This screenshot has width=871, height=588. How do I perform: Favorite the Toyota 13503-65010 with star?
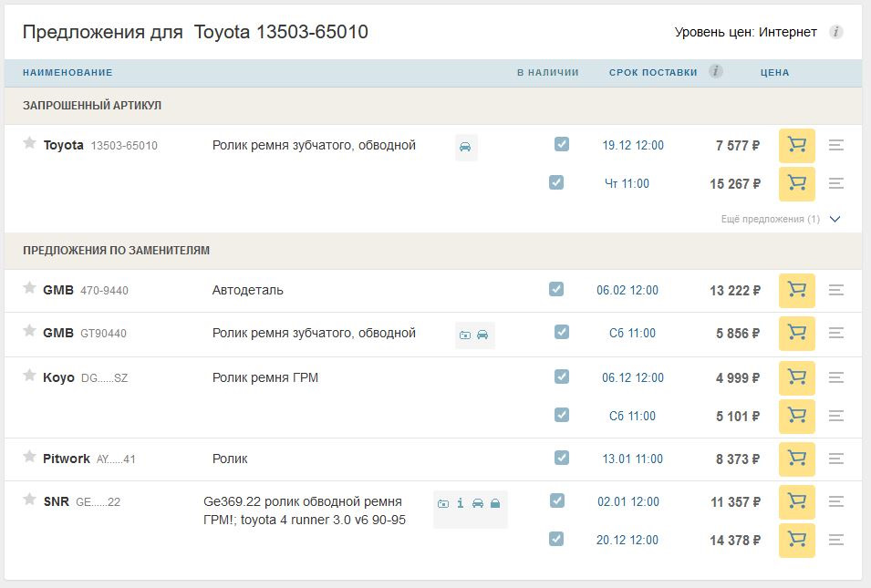coord(29,143)
